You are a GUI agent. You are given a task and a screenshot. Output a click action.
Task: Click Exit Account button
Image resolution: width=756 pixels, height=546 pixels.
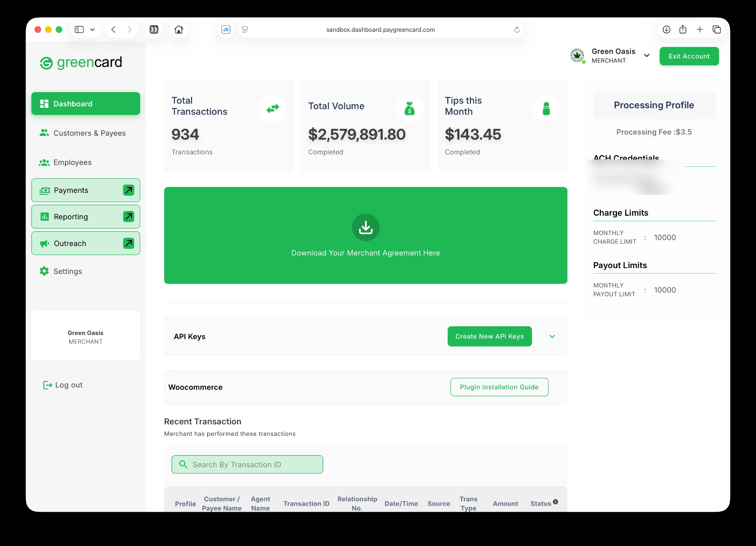click(689, 56)
